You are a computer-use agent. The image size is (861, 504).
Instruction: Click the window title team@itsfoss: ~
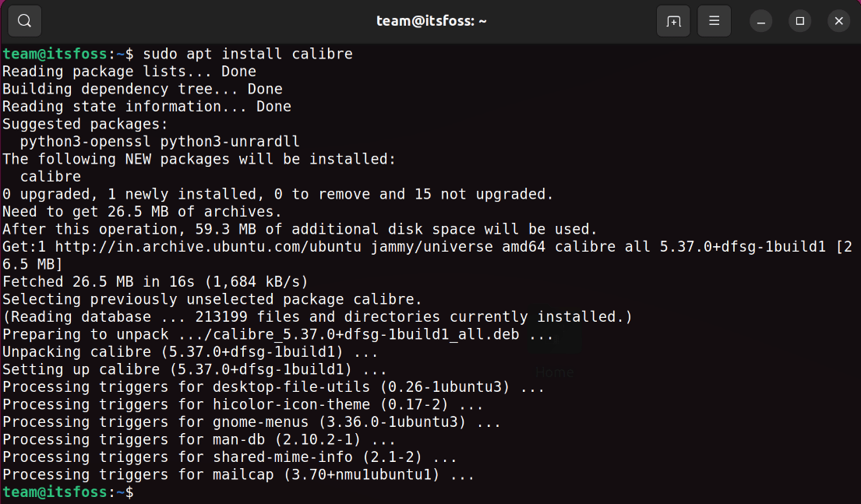(431, 21)
